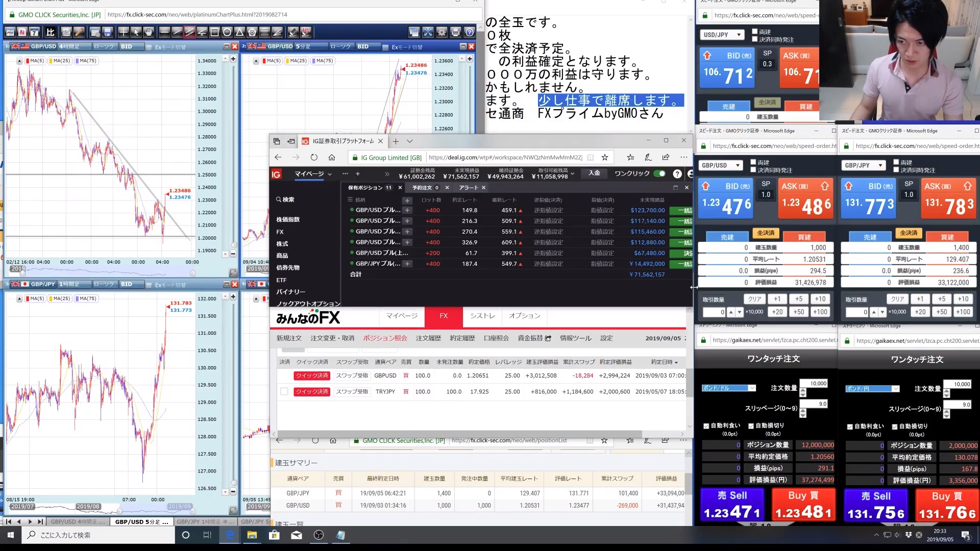Open the gear settings icon in chart toolbar

[442, 33]
